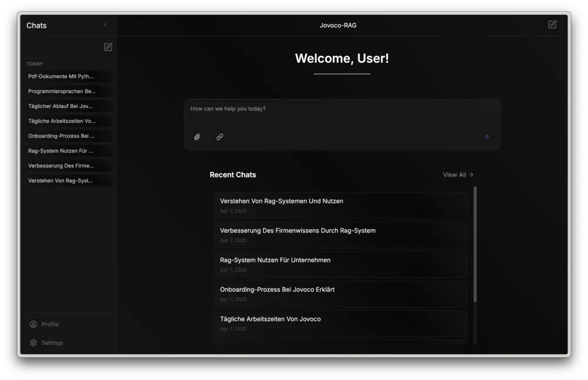The height and width of the screenshot is (380, 588).
Task: Open sidebar chat "Rag-System Nutzen Für ..."
Action: (x=69, y=151)
